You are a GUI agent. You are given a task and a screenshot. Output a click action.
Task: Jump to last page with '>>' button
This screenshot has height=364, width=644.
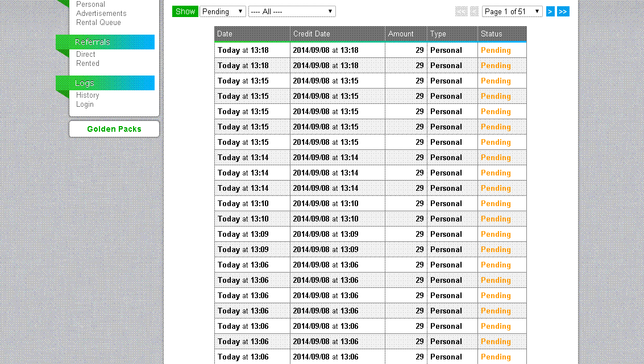point(563,11)
